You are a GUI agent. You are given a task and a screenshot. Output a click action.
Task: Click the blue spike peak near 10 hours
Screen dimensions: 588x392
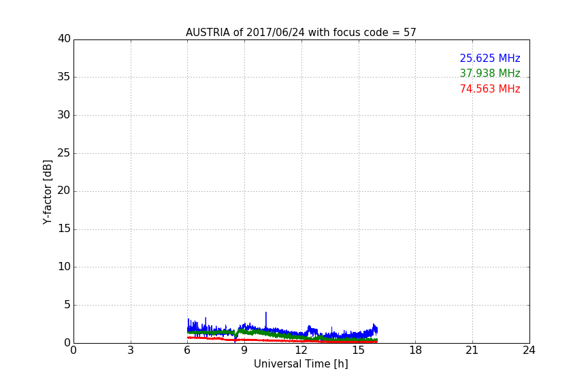tap(265, 314)
